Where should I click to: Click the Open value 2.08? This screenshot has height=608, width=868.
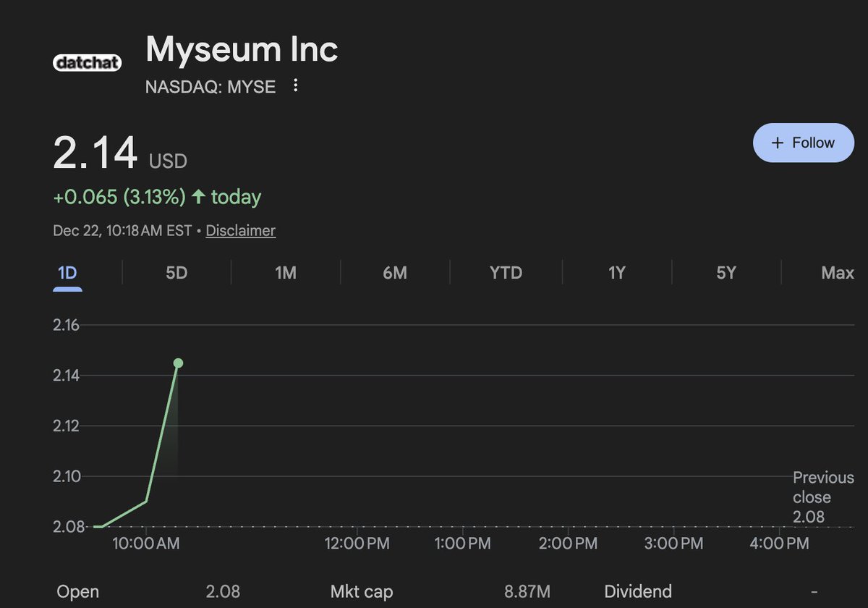click(x=223, y=592)
